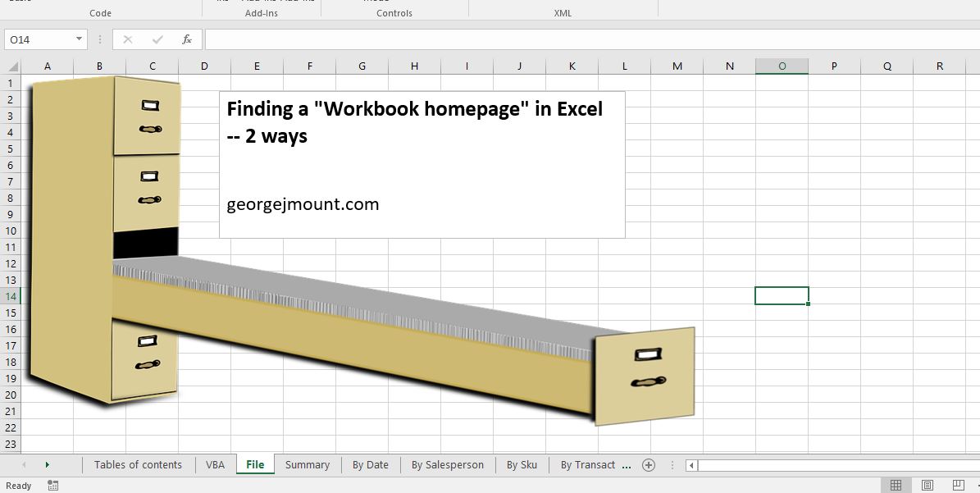Open the By Transact sheet tab
The image size is (980, 493).
point(588,465)
